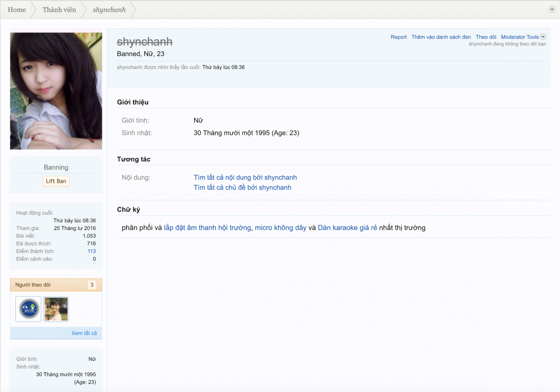Click join date 25 Tháng tư 2016
Viewport: 560px width, 392px height.
coord(75,228)
